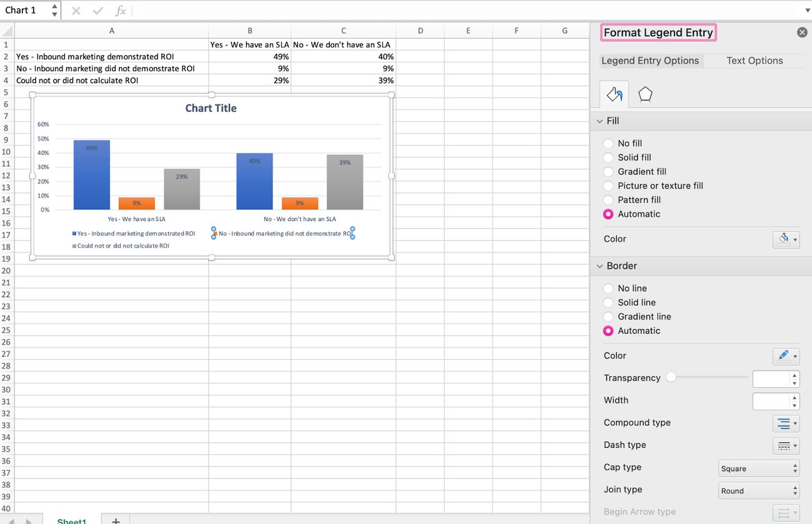Close the Format Legend Entry pane
The width and height of the screenshot is (812, 524).
coord(802,32)
